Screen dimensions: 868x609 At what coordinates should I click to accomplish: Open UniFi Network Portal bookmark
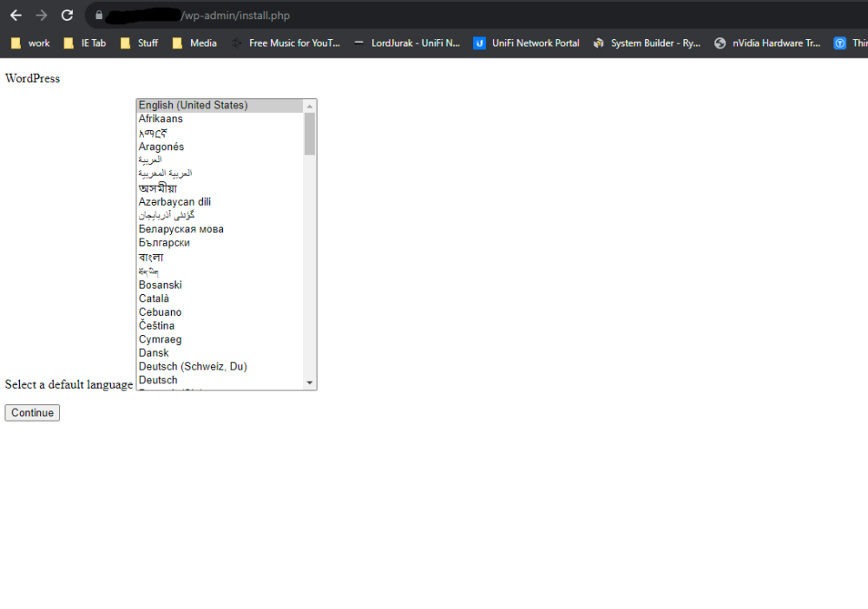tap(526, 43)
